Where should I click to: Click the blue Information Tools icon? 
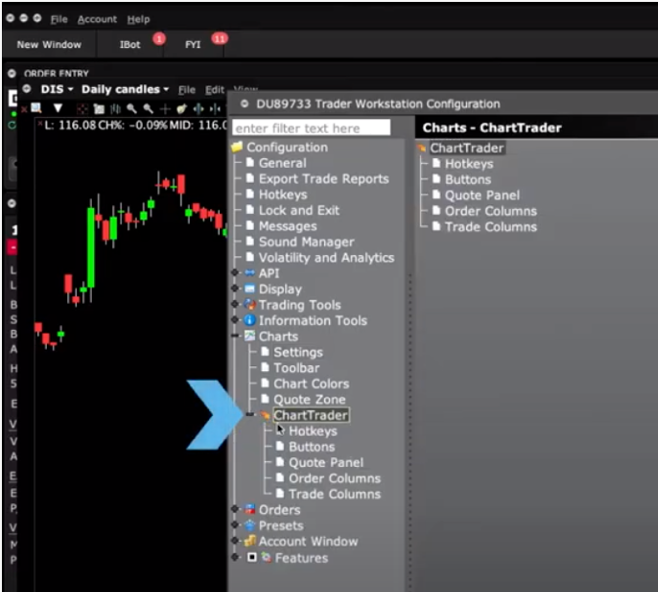coord(250,321)
